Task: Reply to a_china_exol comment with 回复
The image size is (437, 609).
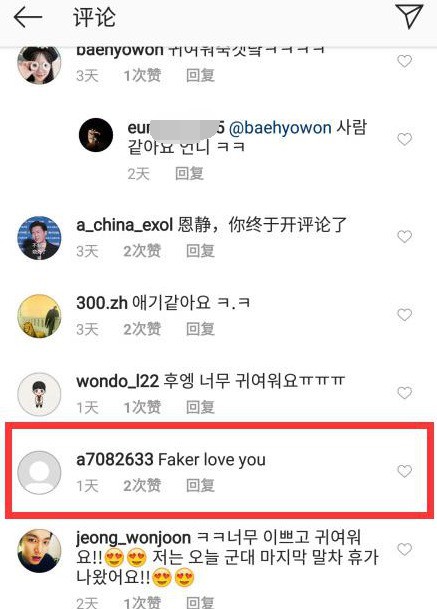Action: click(200, 251)
